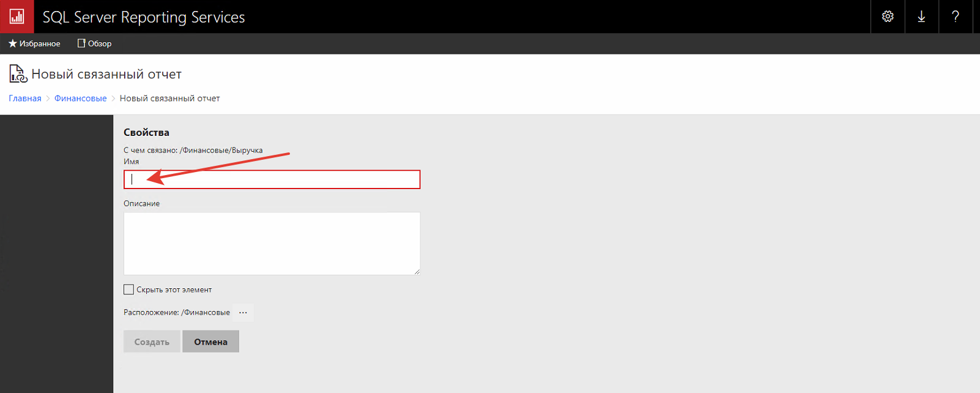Tick the Скрыть этот элемент checkbox
The image size is (980, 393).
[128, 290]
